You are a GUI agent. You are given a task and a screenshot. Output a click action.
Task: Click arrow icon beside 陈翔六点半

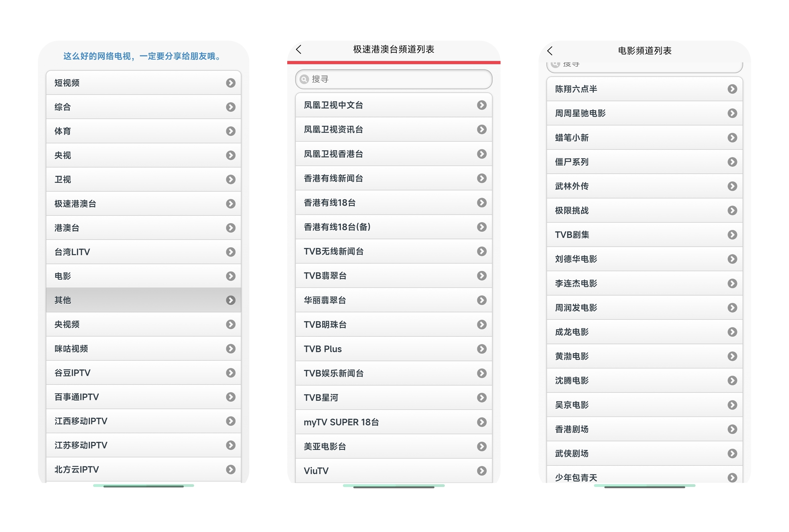click(x=732, y=89)
